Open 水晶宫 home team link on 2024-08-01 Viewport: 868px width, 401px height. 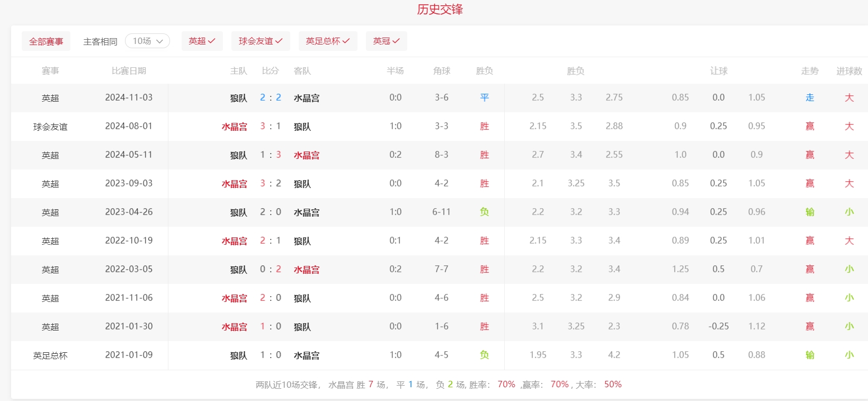click(234, 127)
